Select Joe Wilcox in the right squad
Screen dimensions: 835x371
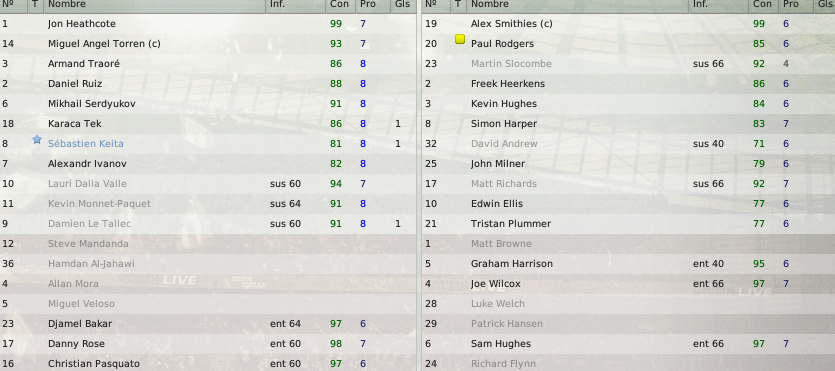point(628,284)
